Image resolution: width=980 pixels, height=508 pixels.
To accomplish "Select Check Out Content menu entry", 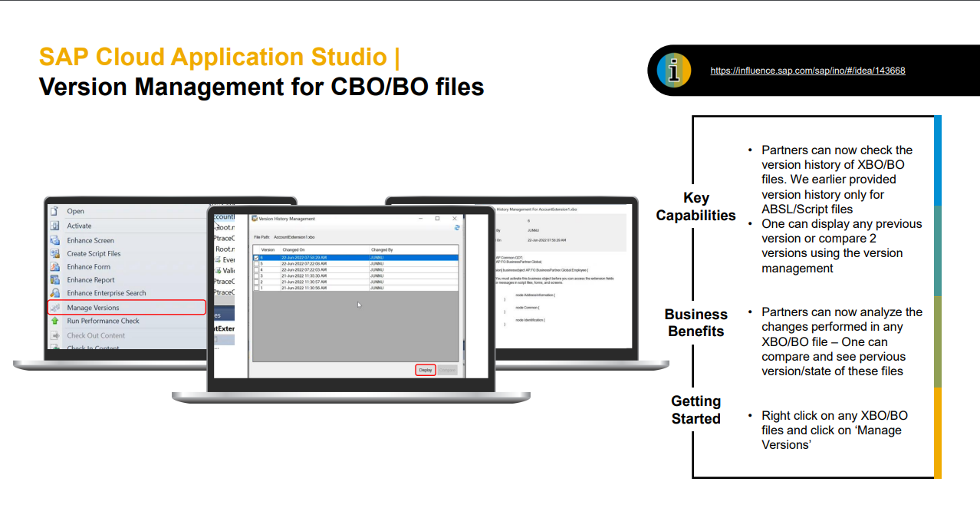I will (x=96, y=335).
